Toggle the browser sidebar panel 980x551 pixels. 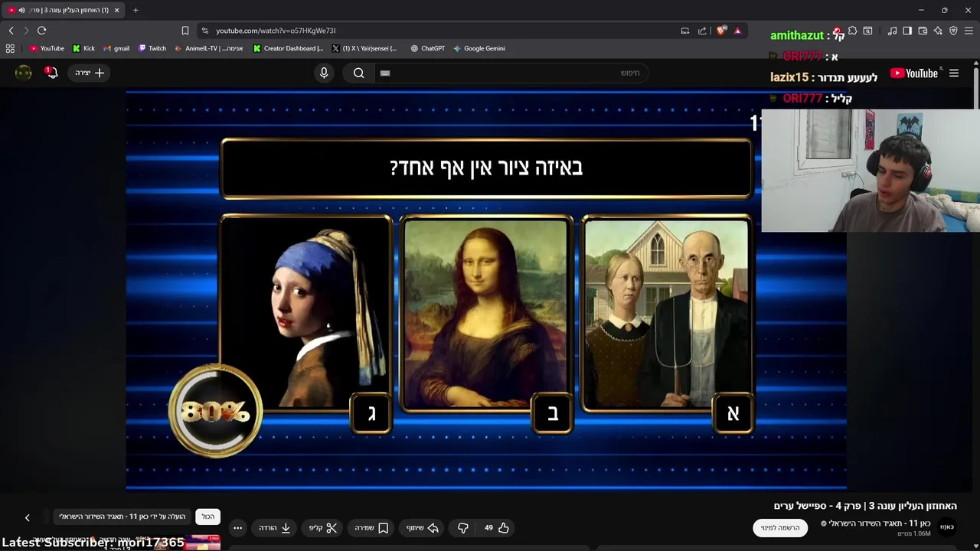907,31
